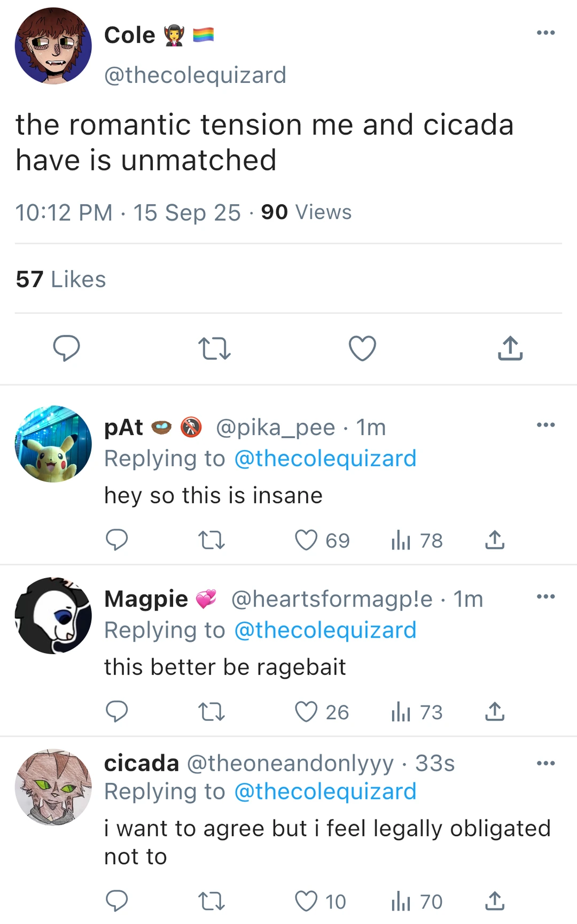
Task: Reply to pAt's comment
Action: (x=116, y=540)
